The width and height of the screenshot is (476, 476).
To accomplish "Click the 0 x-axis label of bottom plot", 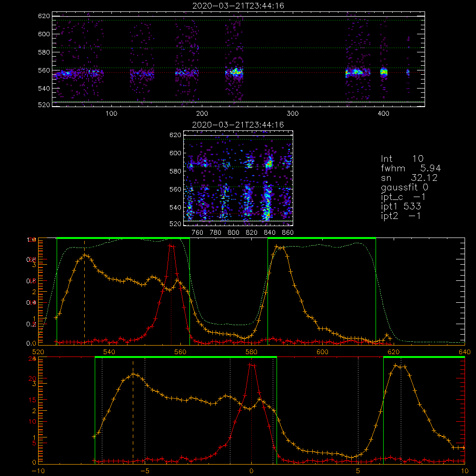I will [251, 471].
